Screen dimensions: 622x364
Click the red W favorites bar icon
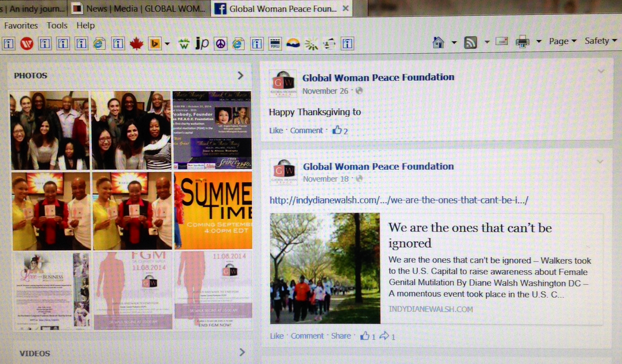27,44
